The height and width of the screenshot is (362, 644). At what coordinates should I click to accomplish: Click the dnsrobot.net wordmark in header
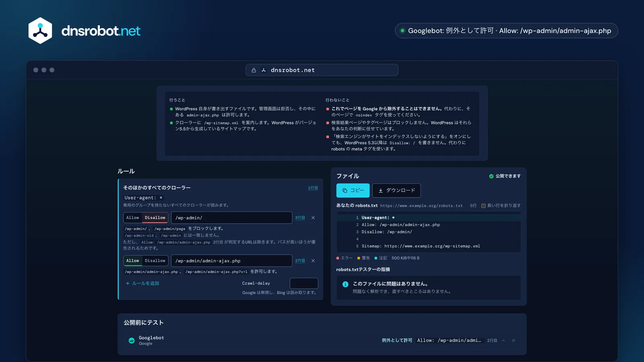(x=101, y=31)
